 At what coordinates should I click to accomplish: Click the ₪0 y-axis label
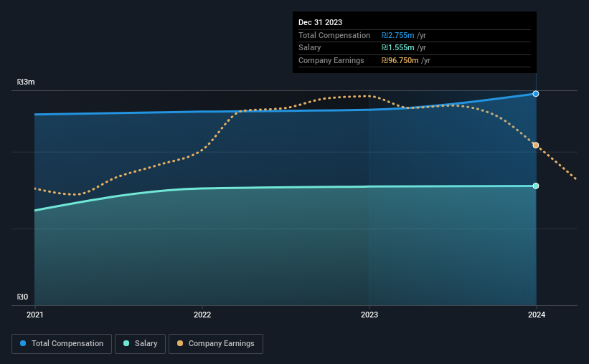(22, 297)
